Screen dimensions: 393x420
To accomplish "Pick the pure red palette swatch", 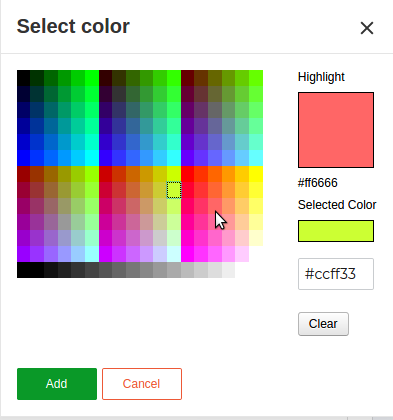I will click(x=188, y=174).
